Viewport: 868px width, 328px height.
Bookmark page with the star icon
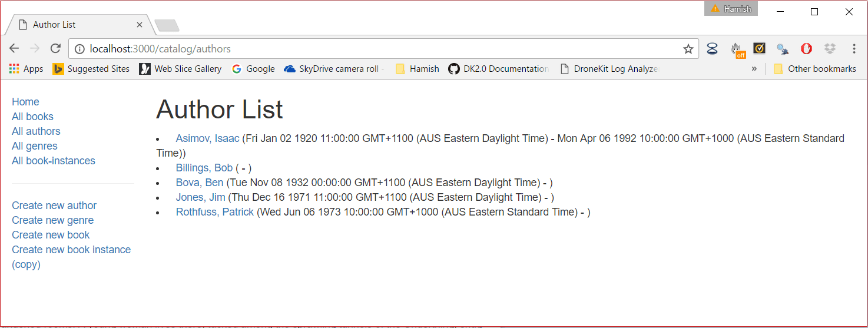coord(688,49)
